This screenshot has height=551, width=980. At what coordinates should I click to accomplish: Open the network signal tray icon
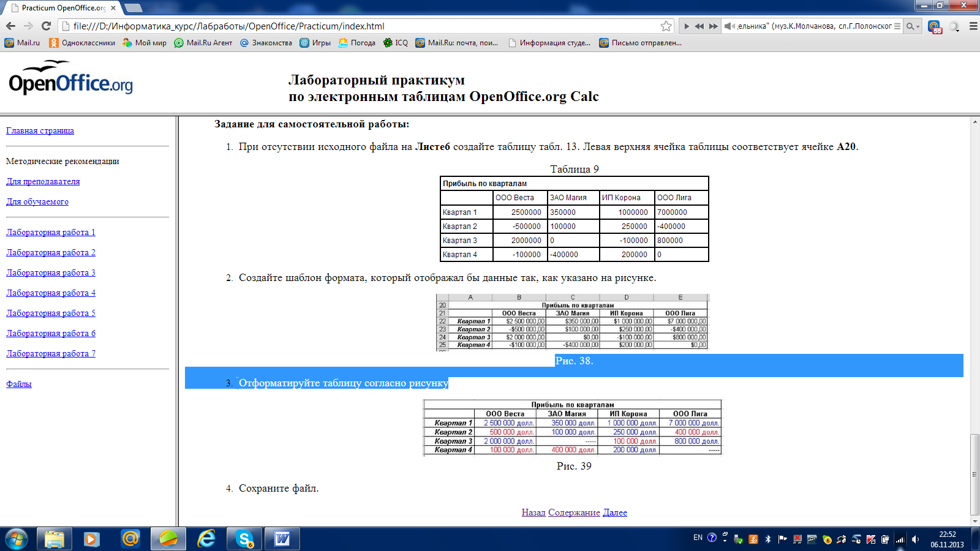900,539
